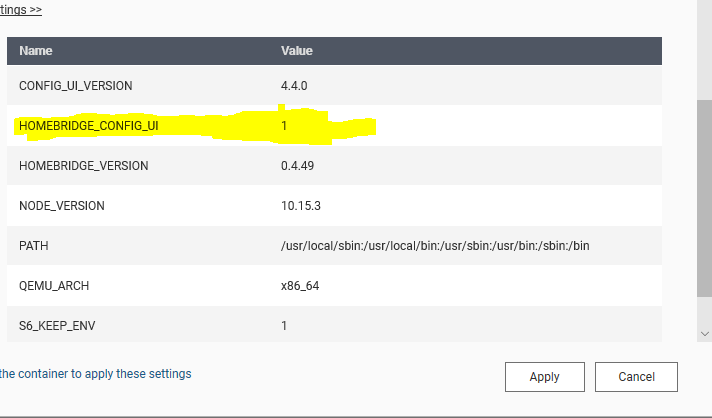
Task: Select the S6_KEEP_ENV variable name
Action: 59,326
